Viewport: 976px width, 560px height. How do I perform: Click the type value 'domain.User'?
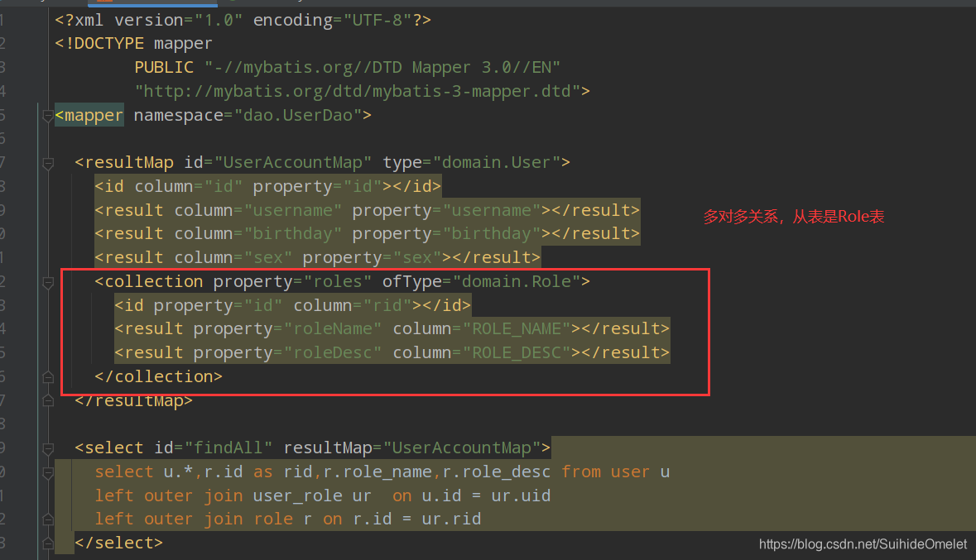[x=496, y=163]
